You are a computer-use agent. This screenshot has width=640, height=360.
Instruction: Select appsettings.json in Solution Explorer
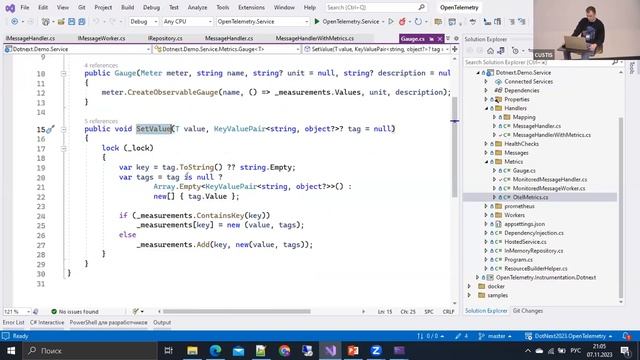click(x=524, y=224)
